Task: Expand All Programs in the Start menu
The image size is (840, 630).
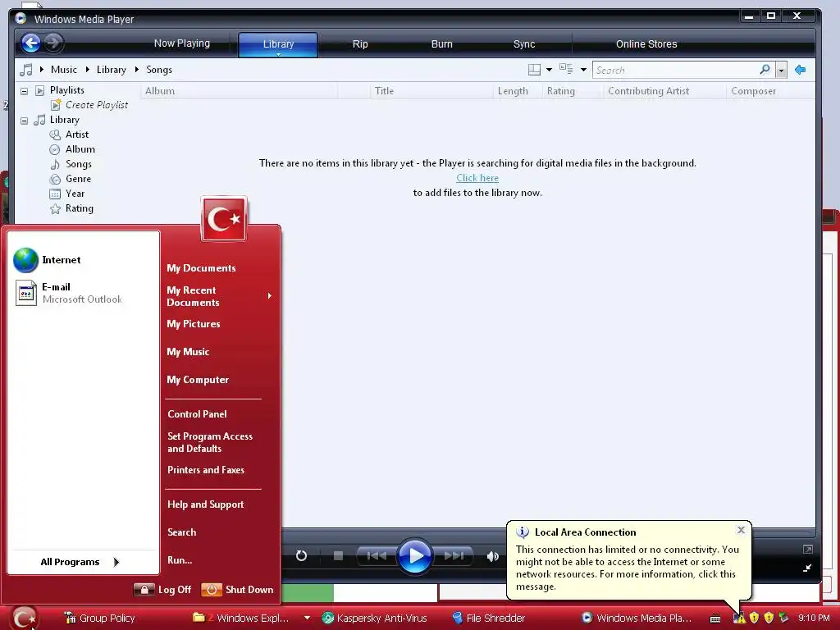Action: point(80,562)
